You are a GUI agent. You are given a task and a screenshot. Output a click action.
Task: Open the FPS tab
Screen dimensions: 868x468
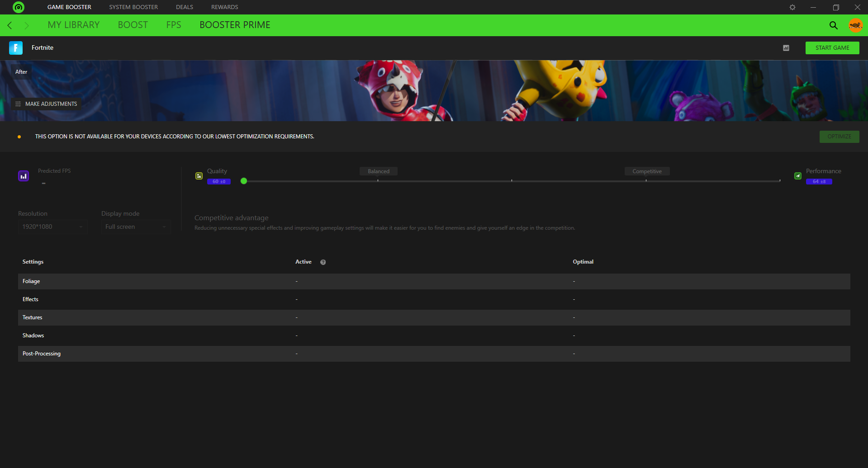174,25
